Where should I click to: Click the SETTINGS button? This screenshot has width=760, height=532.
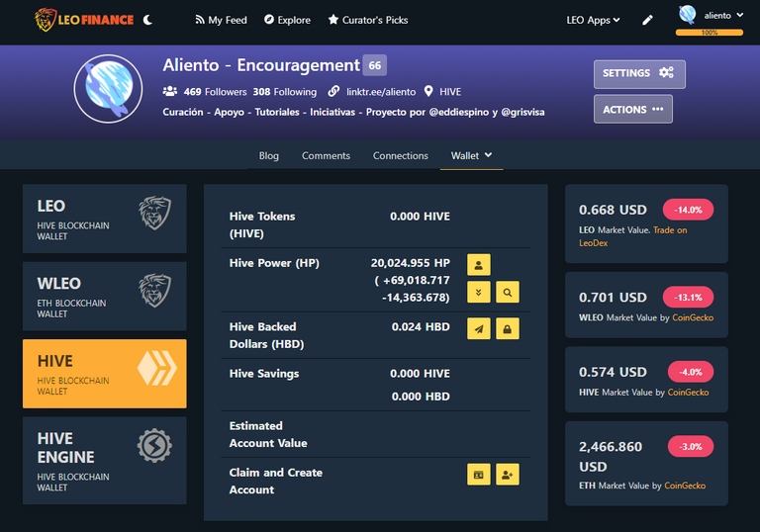tap(639, 74)
